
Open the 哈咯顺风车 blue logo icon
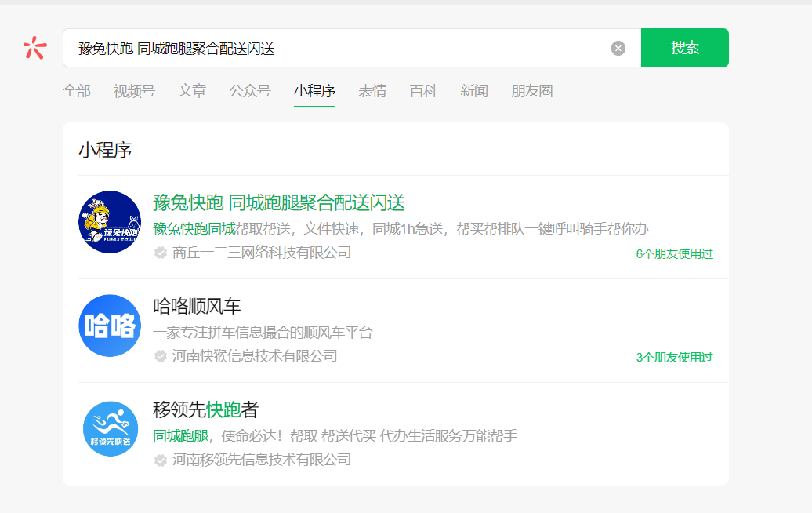110,326
